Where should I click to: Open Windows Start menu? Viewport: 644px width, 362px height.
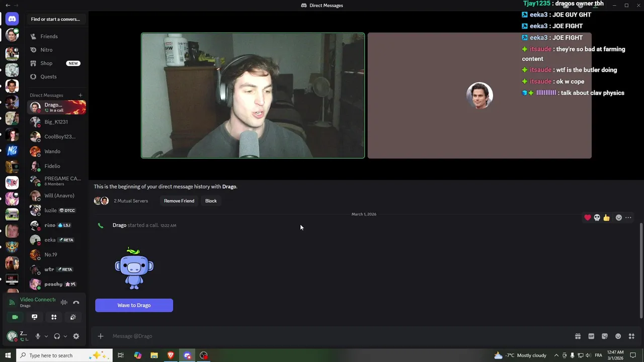(8, 355)
